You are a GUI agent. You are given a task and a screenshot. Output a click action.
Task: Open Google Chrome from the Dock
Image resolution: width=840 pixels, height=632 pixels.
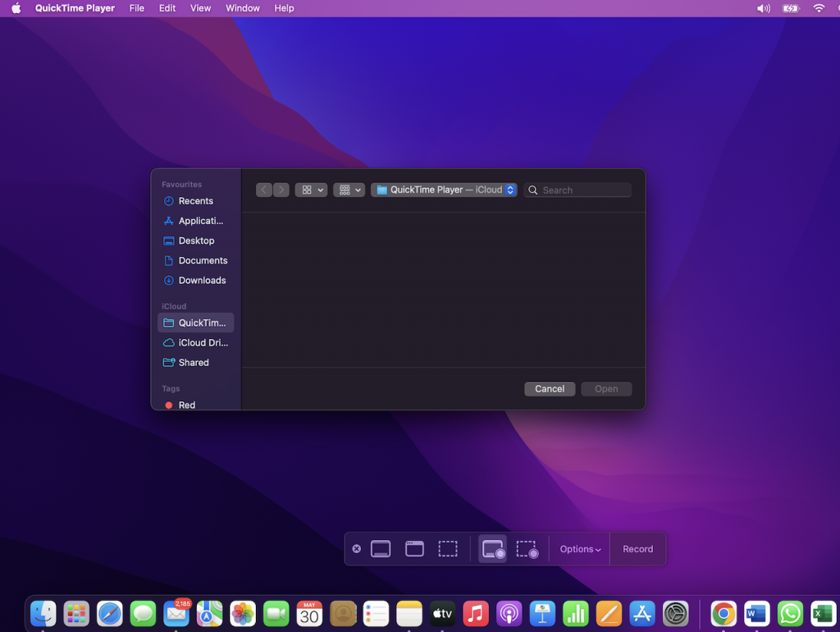click(724, 613)
